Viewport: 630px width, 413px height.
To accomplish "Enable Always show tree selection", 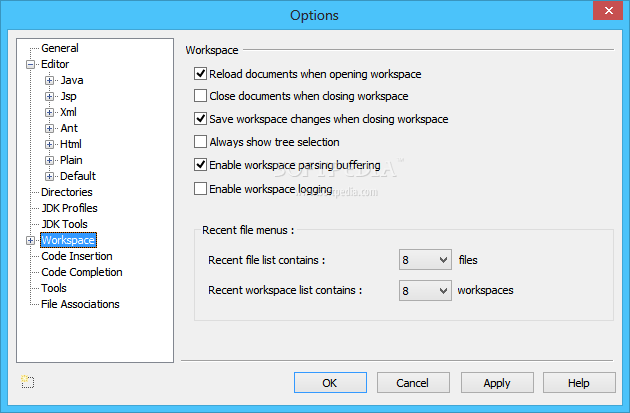I will coord(200,141).
